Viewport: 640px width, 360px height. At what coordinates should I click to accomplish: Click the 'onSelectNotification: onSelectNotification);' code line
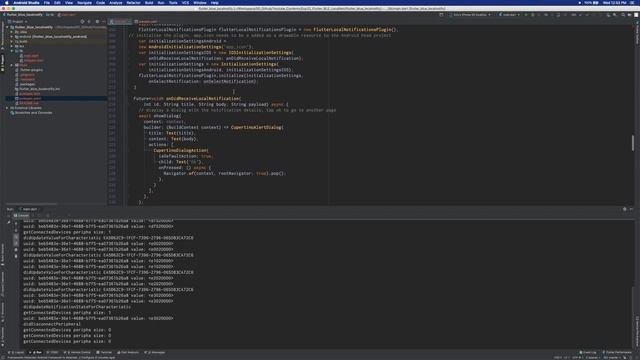[x=203, y=81]
